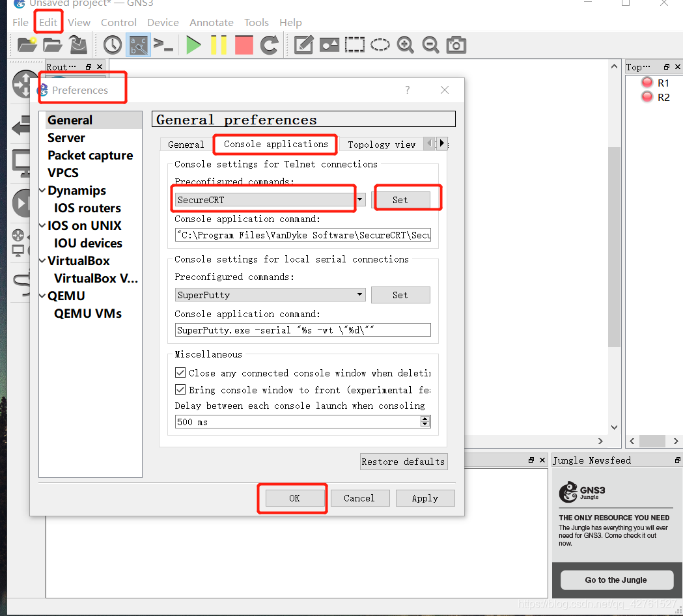
Task: Close the Routers dock panel
Action: pos(100,66)
